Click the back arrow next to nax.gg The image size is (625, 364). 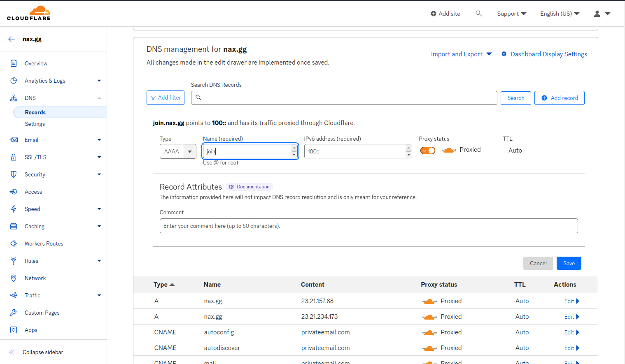[x=11, y=39]
